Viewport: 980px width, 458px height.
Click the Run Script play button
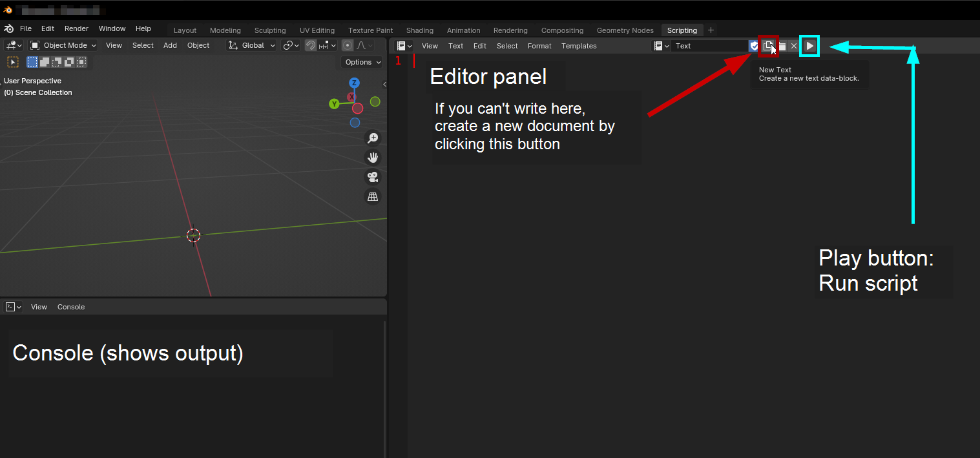tap(809, 46)
